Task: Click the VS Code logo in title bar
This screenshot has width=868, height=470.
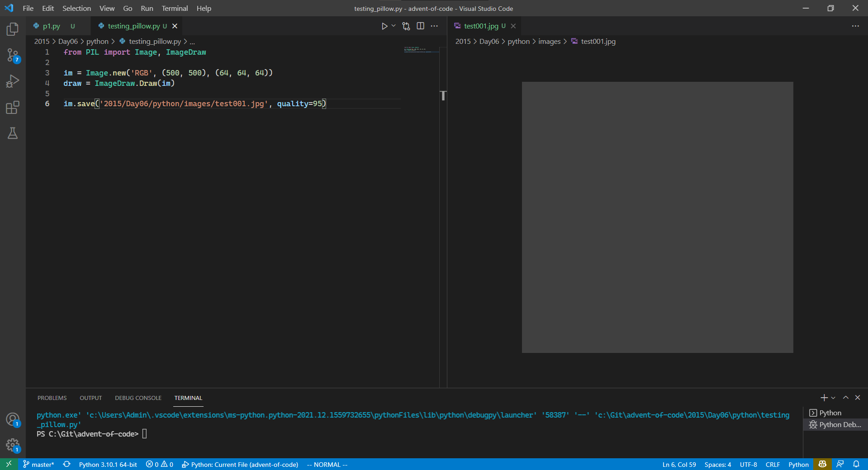Action: coord(9,8)
